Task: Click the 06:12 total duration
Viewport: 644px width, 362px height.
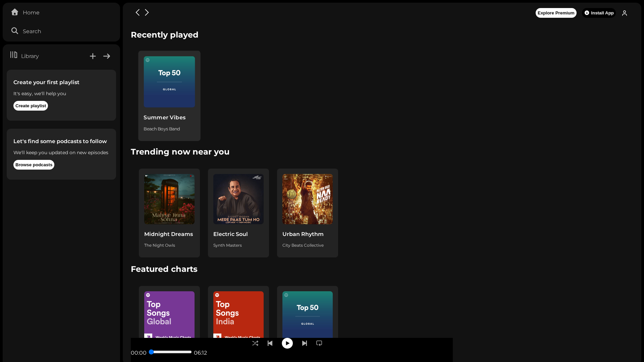Action: [200, 353]
